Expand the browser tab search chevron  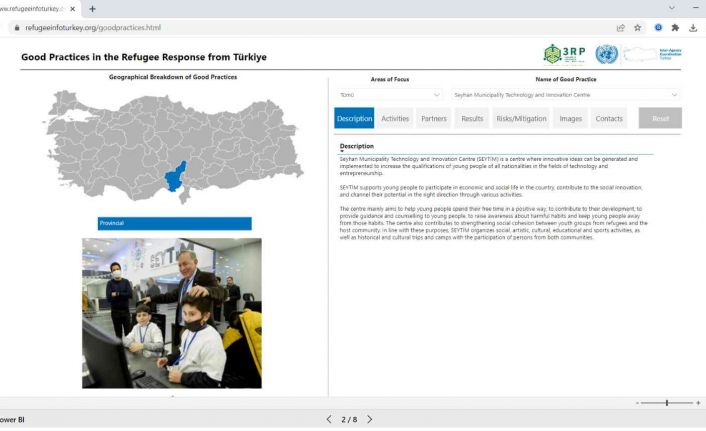(x=672, y=8)
